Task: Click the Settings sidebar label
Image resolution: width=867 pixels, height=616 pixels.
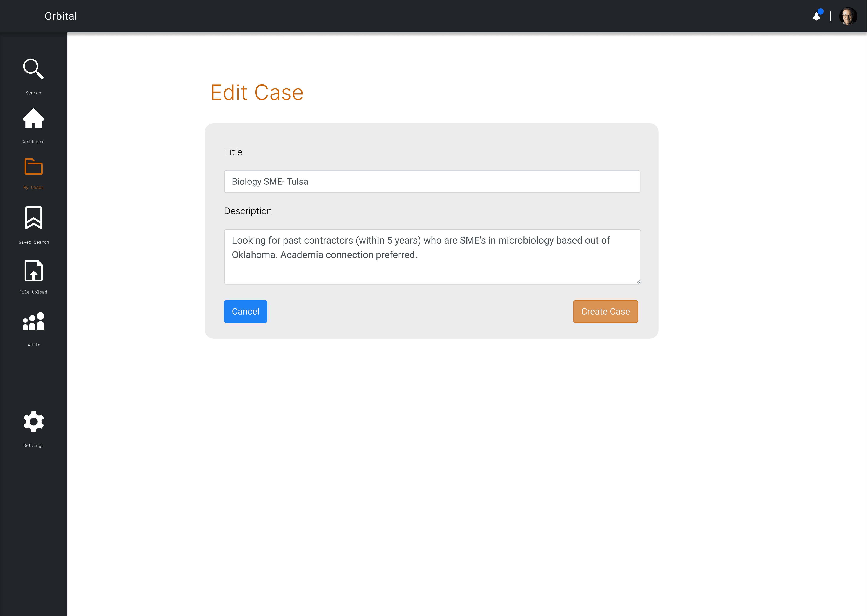Action: click(33, 446)
